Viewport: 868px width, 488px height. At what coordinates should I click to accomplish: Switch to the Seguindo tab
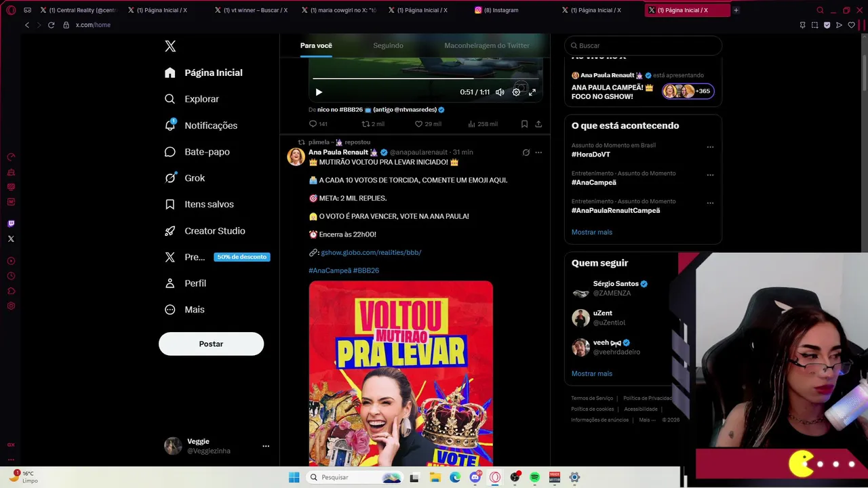388,45
